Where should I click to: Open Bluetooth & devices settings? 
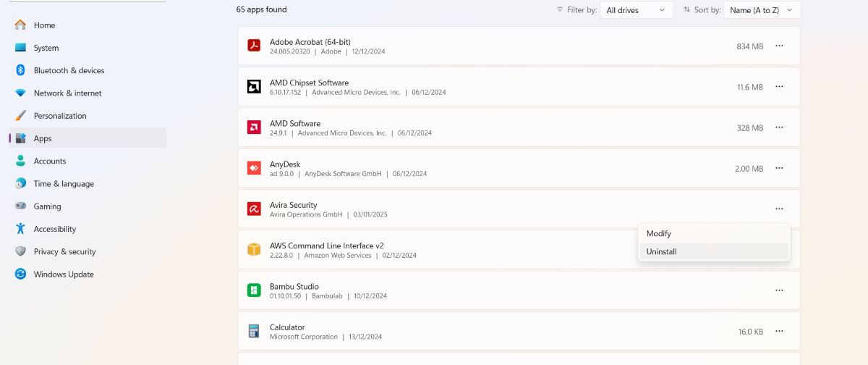[x=88, y=70]
